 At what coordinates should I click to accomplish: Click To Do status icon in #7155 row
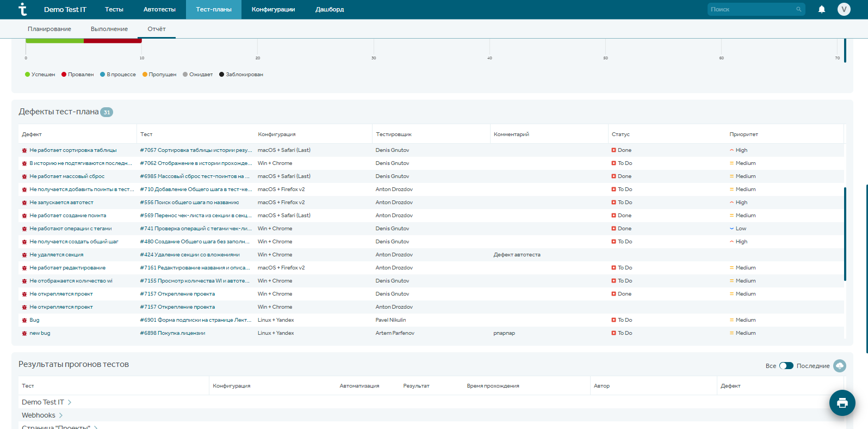pos(613,281)
